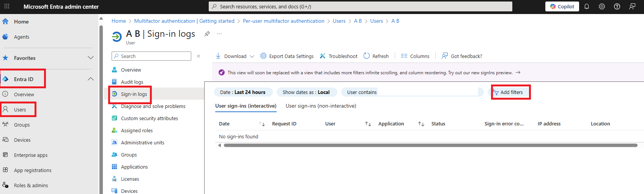Screen dimensions: 644x194
Task: Sort by the Application column arrows
Action: (421, 124)
